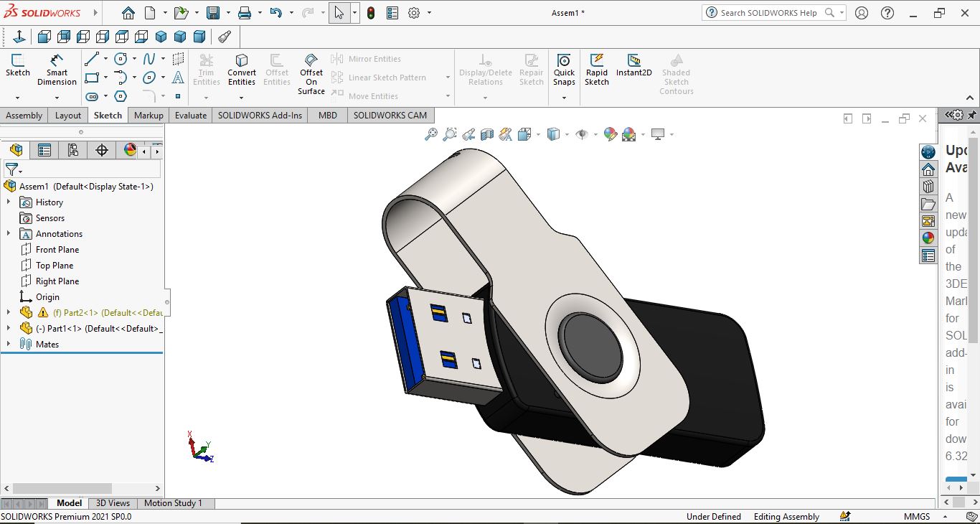Open the Home welcome dialog icon

coord(128,13)
